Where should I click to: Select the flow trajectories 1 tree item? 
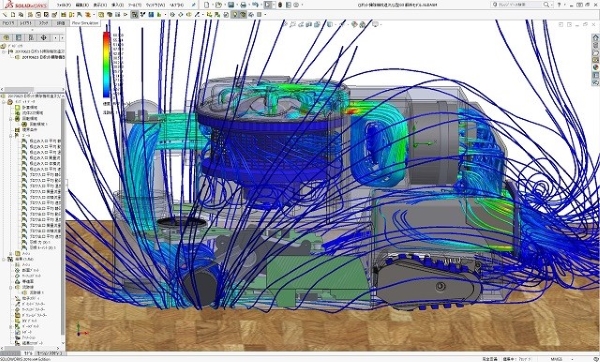pos(38,292)
